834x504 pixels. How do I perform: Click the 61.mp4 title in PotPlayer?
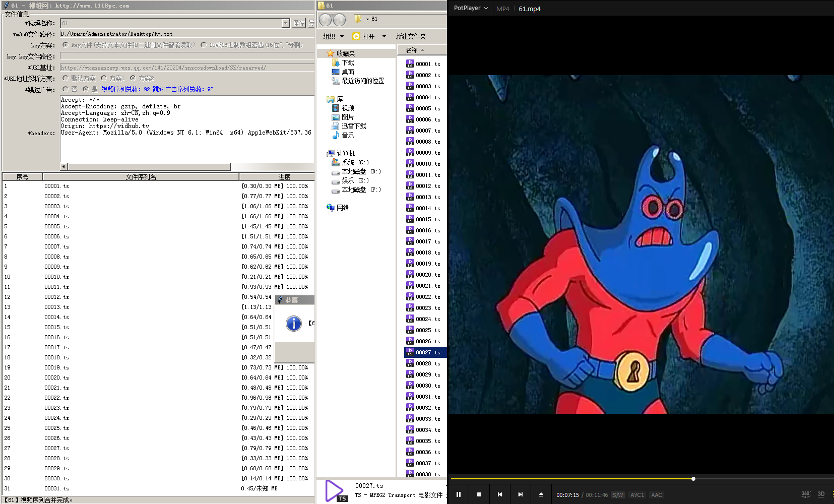530,9
